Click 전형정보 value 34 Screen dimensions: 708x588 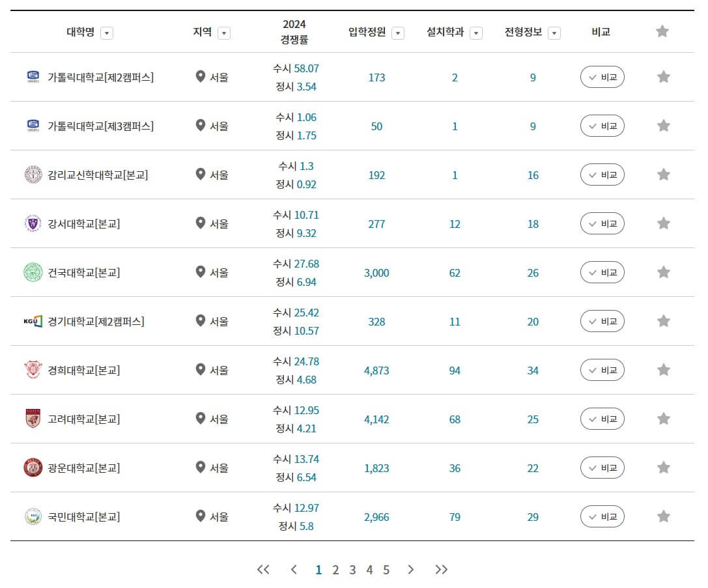coord(533,371)
